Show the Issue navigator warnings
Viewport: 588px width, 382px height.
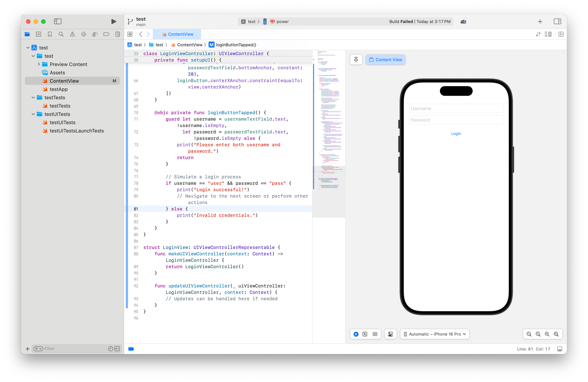[x=72, y=34]
